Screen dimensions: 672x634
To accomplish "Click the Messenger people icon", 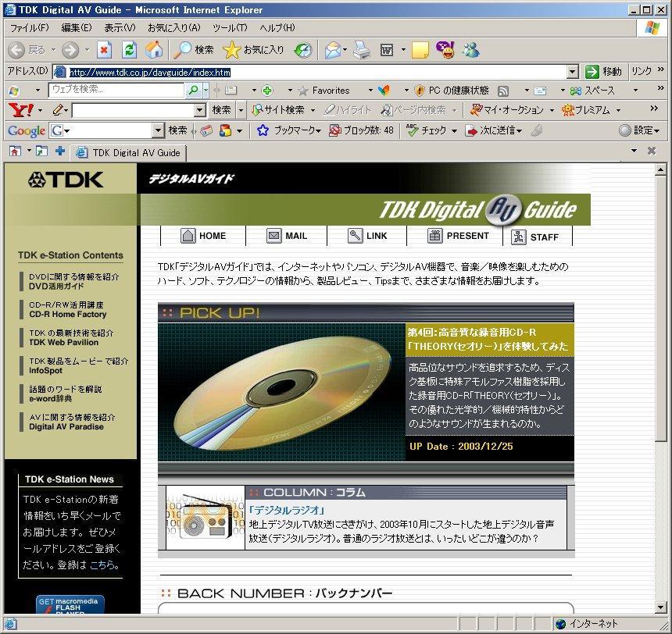I will tap(470, 50).
